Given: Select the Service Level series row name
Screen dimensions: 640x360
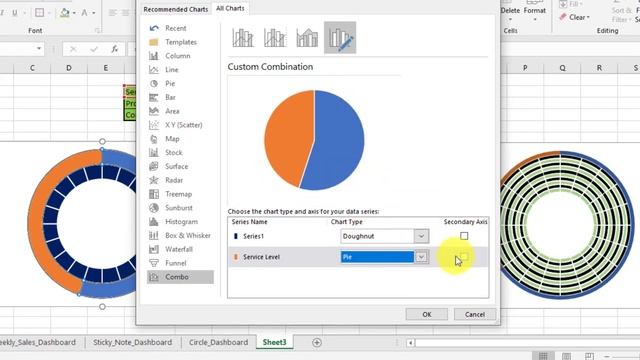Looking at the screenshot, I should click(x=261, y=257).
